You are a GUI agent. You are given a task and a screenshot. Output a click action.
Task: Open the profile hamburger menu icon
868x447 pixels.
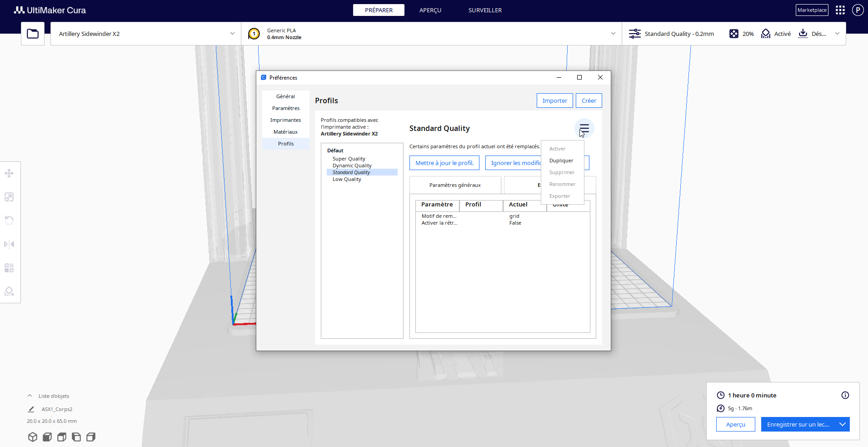(584, 128)
